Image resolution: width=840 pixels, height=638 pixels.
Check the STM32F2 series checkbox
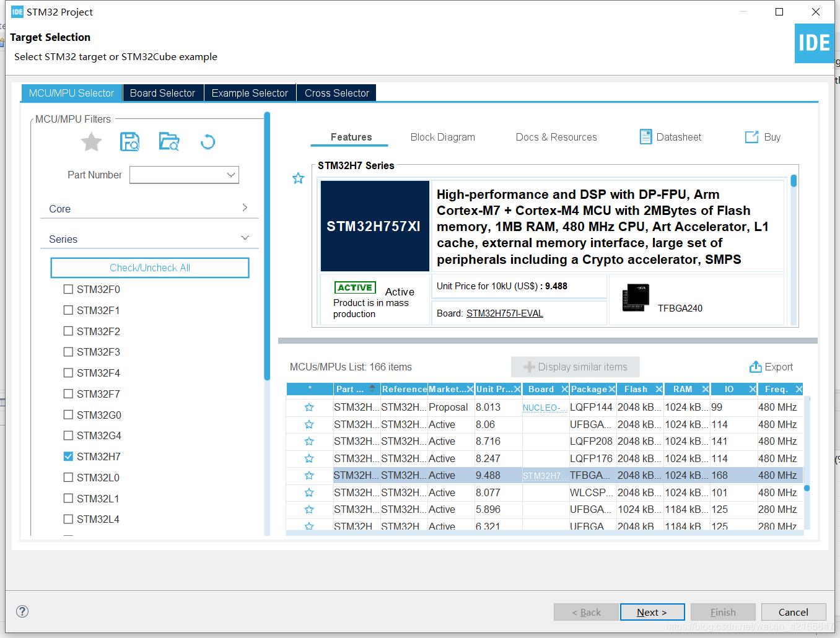coord(68,331)
